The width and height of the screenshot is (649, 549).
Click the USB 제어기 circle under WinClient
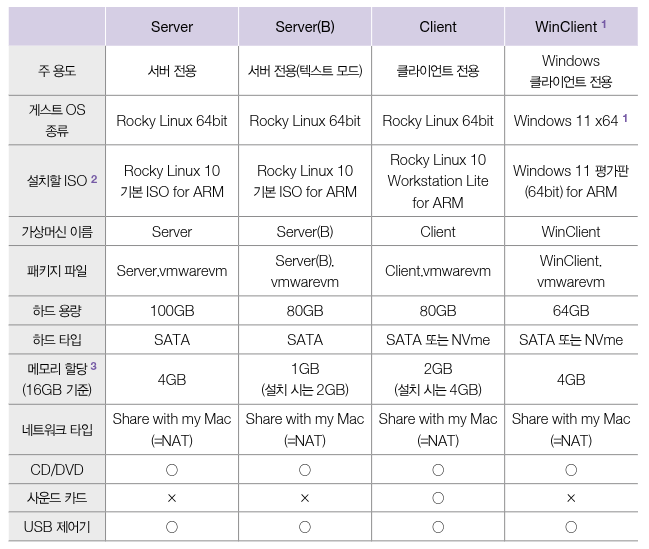pos(571,527)
